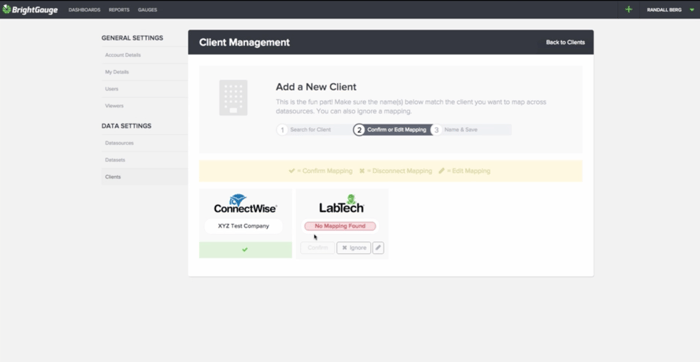Click the No Mapping Found badge

pyautogui.click(x=340, y=226)
